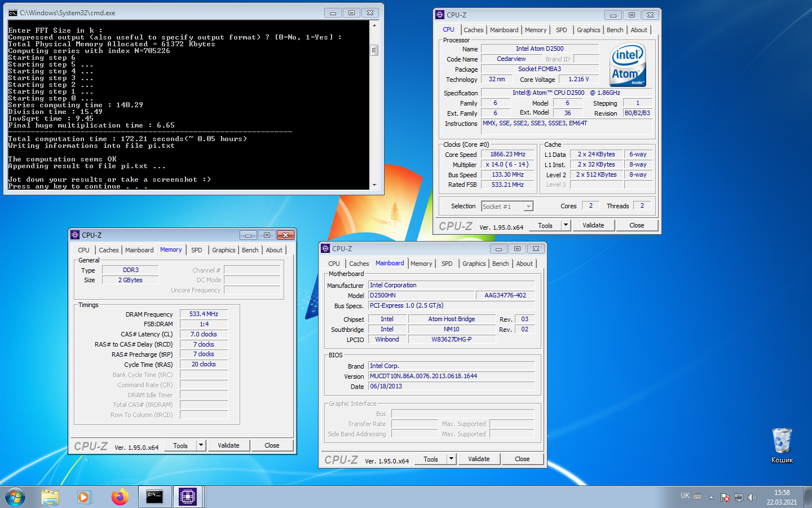Click the taskbar clock 15:58

[782, 493]
